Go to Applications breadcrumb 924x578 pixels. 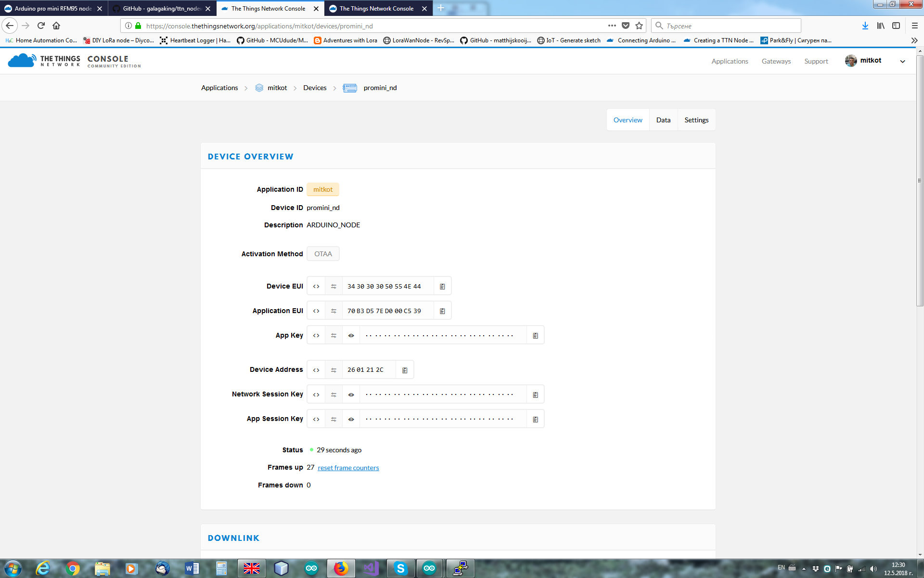[219, 88]
